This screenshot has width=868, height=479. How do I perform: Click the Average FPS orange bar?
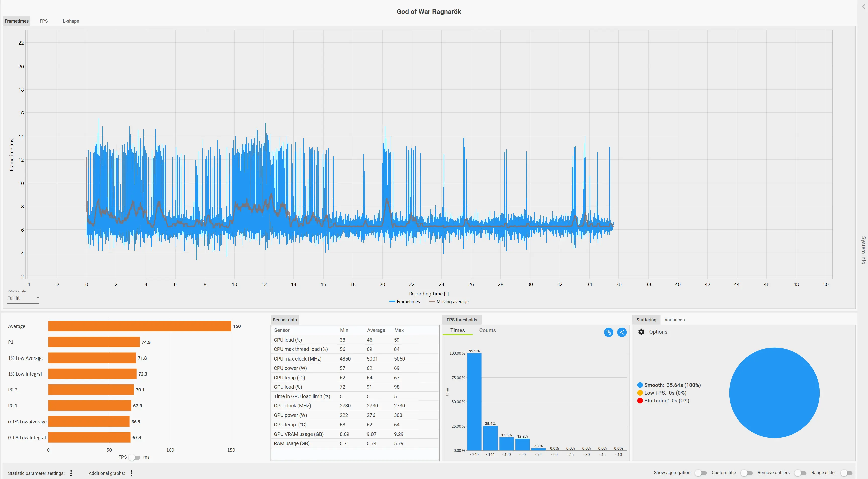tap(140, 326)
